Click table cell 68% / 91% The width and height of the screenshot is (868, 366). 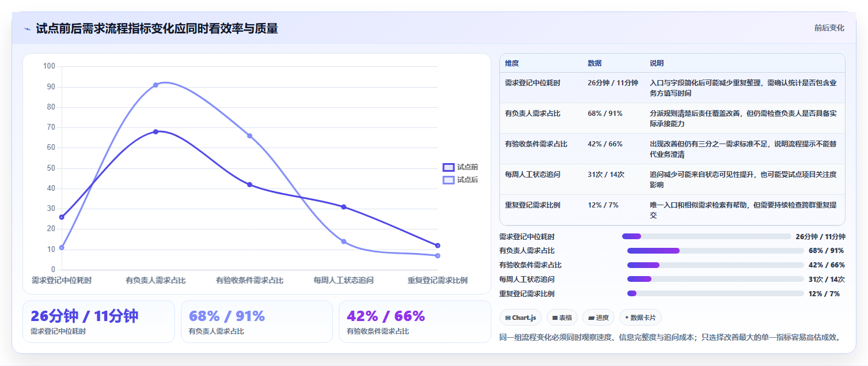coord(605,113)
